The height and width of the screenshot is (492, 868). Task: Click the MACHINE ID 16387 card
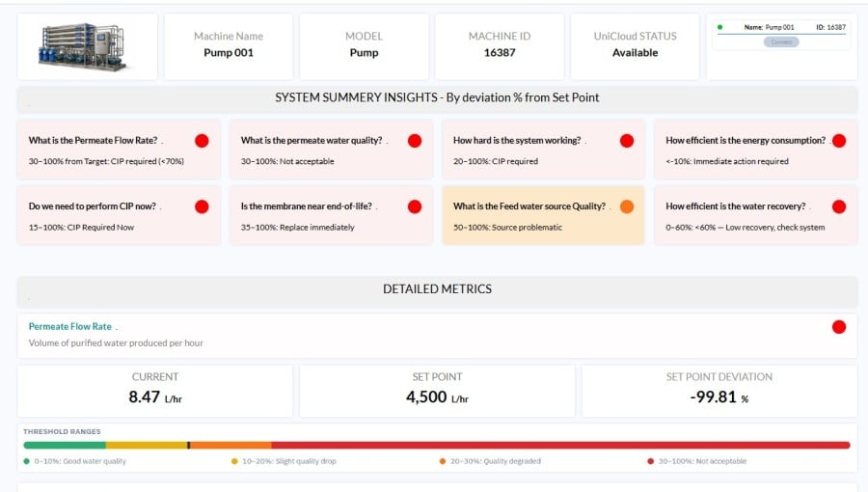pos(500,45)
